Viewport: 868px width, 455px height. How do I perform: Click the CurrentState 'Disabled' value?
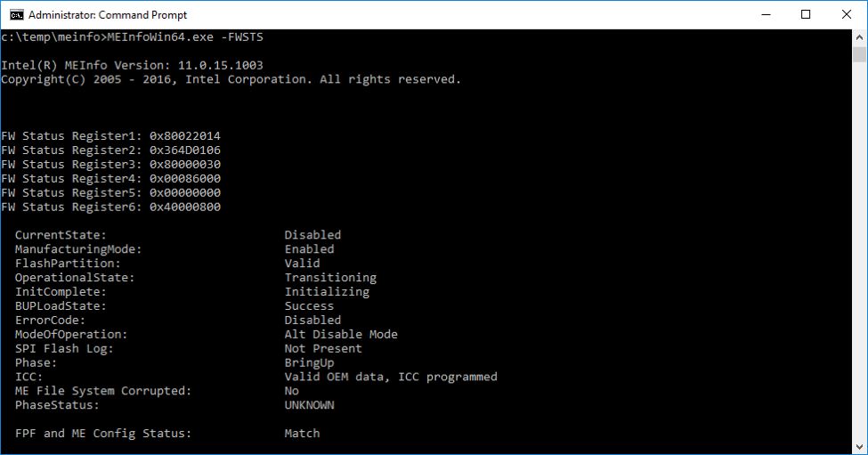(x=312, y=235)
